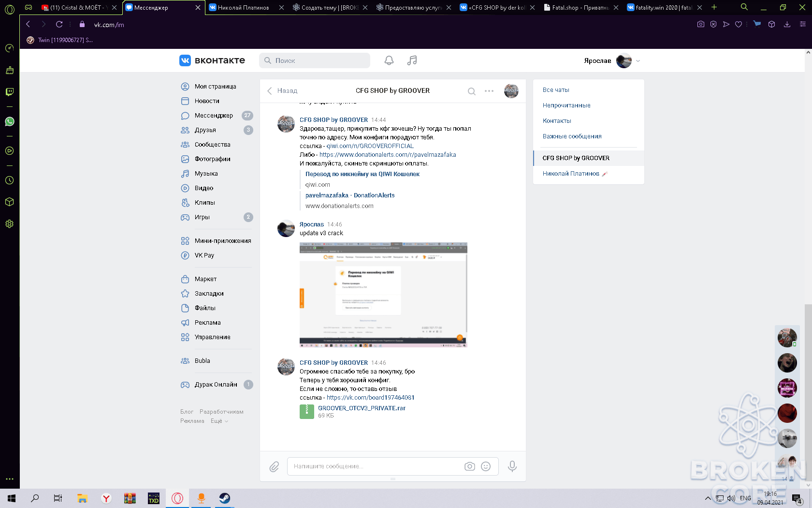Viewport: 812px width, 508px height.
Task: Open Steam from the taskbar
Action: point(224,498)
